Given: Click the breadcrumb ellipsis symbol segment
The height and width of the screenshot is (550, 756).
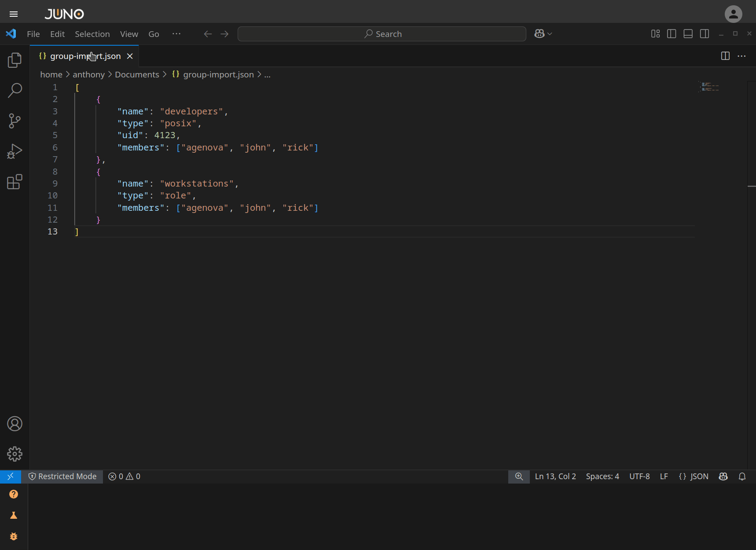Looking at the screenshot, I should (x=267, y=74).
